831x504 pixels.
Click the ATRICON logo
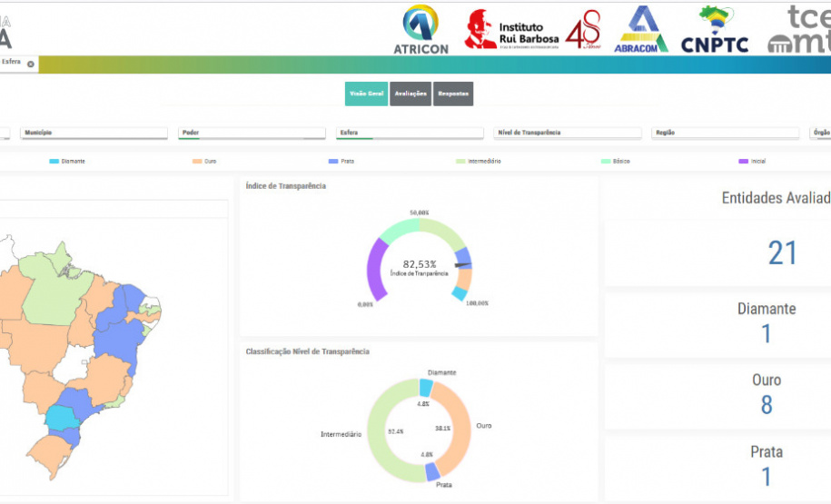point(420,29)
